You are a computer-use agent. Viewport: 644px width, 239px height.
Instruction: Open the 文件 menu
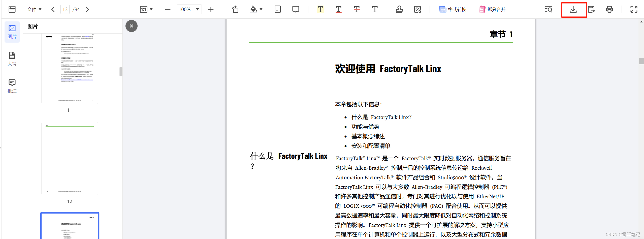click(x=34, y=9)
